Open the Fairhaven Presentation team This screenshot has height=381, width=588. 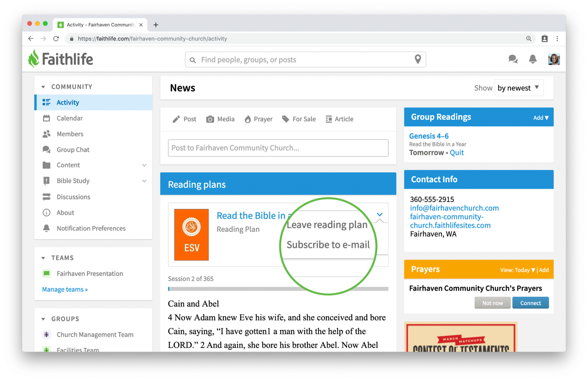coord(83,273)
